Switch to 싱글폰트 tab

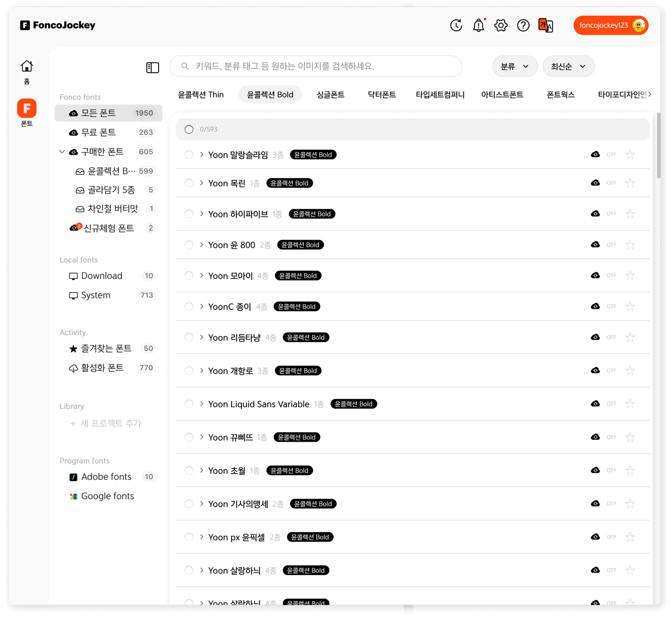pyautogui.click(x=330, y=95)
